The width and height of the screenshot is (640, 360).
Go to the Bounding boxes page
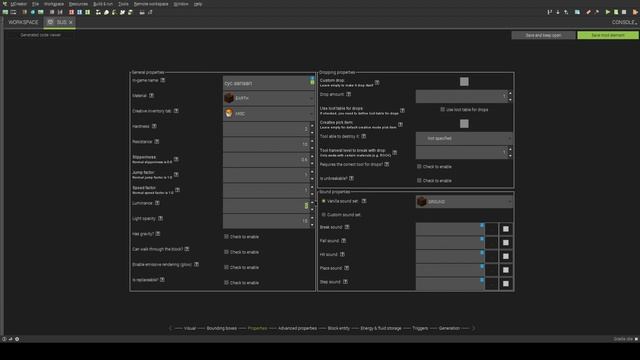pyautogui.click(x=222, y=328)
